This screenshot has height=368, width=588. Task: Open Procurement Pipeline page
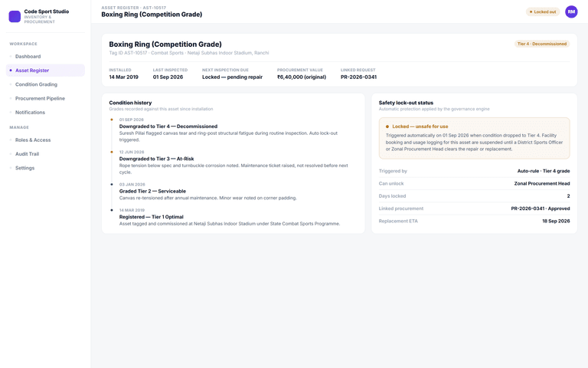click(x=45, y=98)
